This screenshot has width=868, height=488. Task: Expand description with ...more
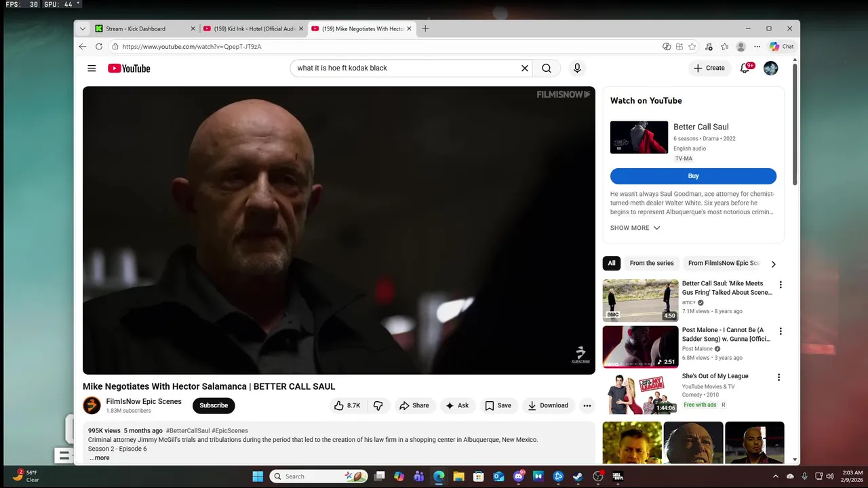[x=99, y=457]
